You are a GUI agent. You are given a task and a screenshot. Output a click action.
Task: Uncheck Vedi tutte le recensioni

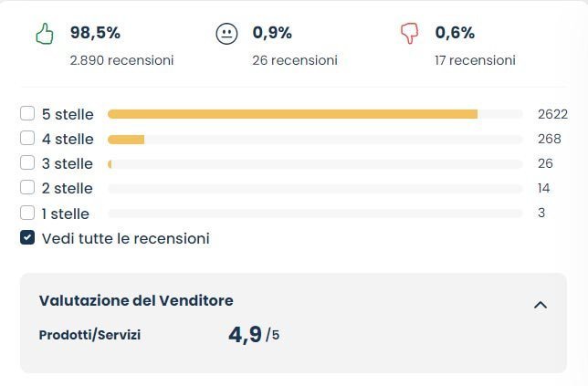point(27,238)
